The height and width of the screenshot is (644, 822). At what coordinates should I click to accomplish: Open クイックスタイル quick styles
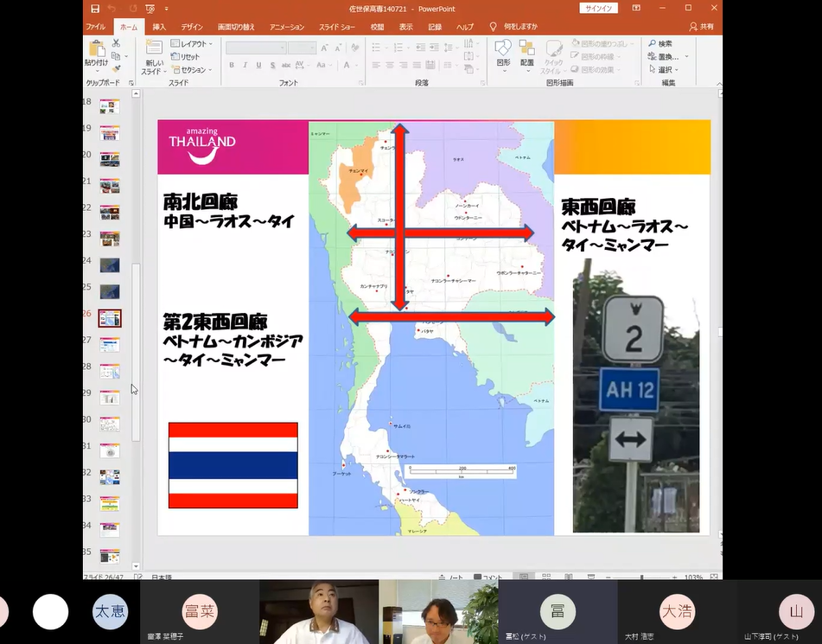coord(552,57)
